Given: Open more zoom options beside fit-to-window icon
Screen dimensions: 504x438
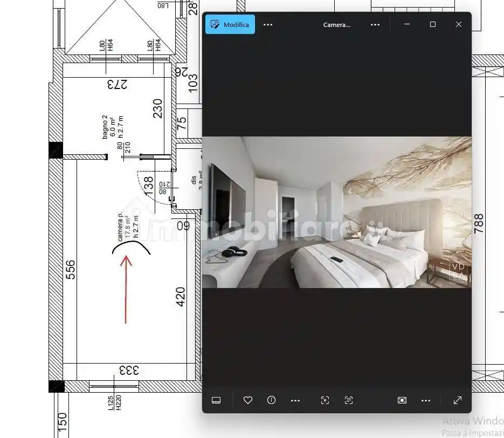Looking at the screenshot, I should click(426, 400).
